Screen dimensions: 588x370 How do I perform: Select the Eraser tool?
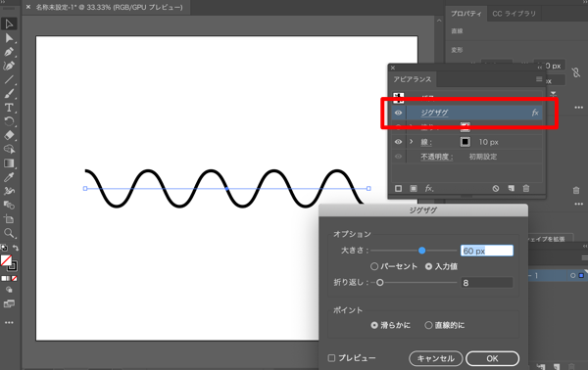[x=9, y=135]
